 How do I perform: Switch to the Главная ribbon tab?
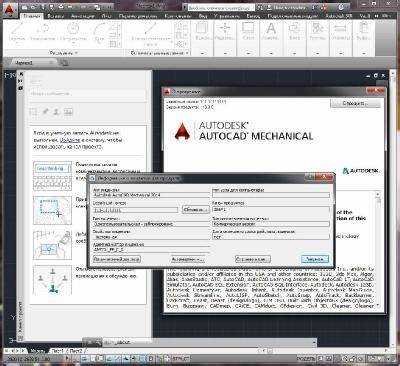(x=32, y=16)
